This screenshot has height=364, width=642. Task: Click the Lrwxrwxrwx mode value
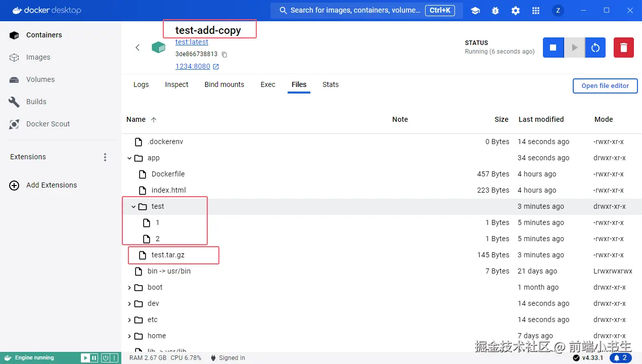(613, 271)
